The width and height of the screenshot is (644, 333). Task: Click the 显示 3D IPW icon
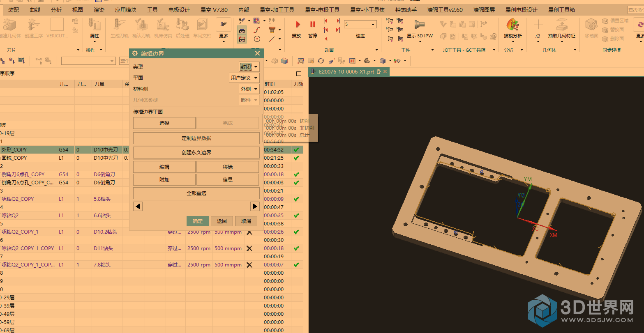tap(420, 25)
